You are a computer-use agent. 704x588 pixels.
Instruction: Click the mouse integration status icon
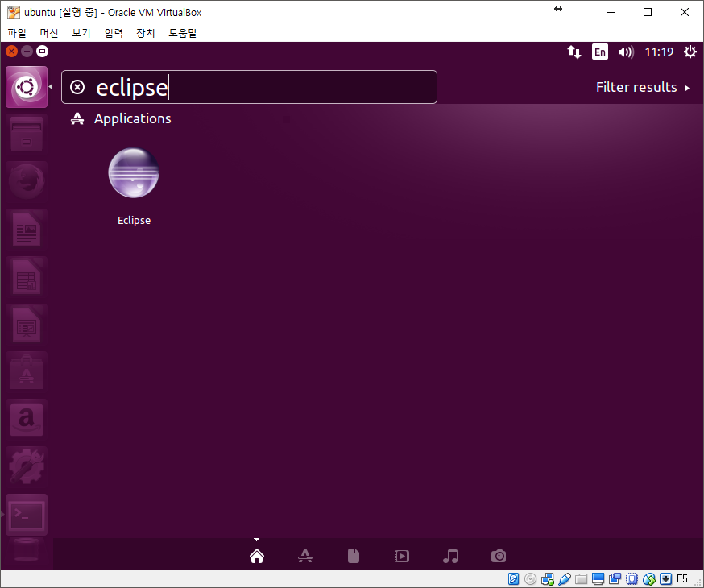648,579
